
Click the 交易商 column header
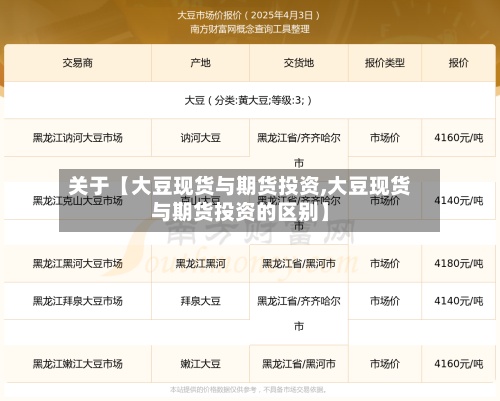pyautogui.click(x=78, y=63)
